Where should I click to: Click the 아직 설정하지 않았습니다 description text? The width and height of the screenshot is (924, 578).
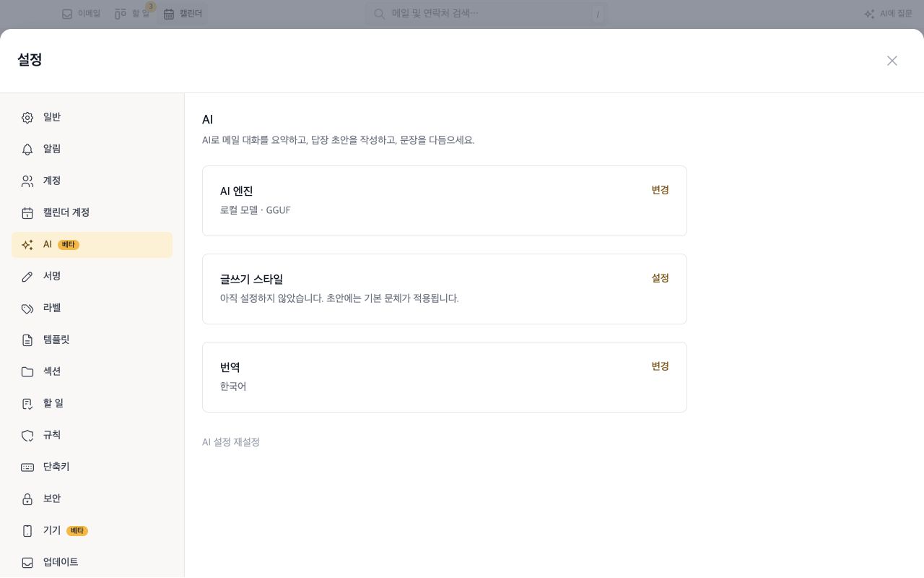pyautogui.click(x=339, y=298)
